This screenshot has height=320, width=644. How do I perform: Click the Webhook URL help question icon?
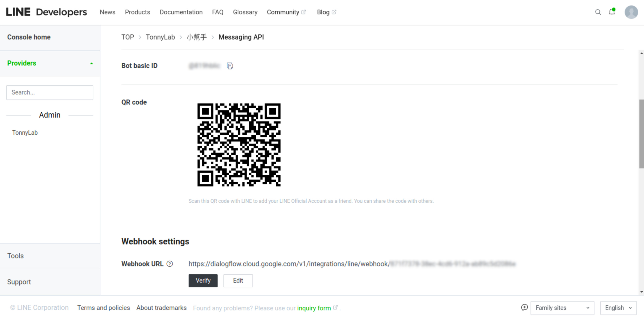point(170,264)
